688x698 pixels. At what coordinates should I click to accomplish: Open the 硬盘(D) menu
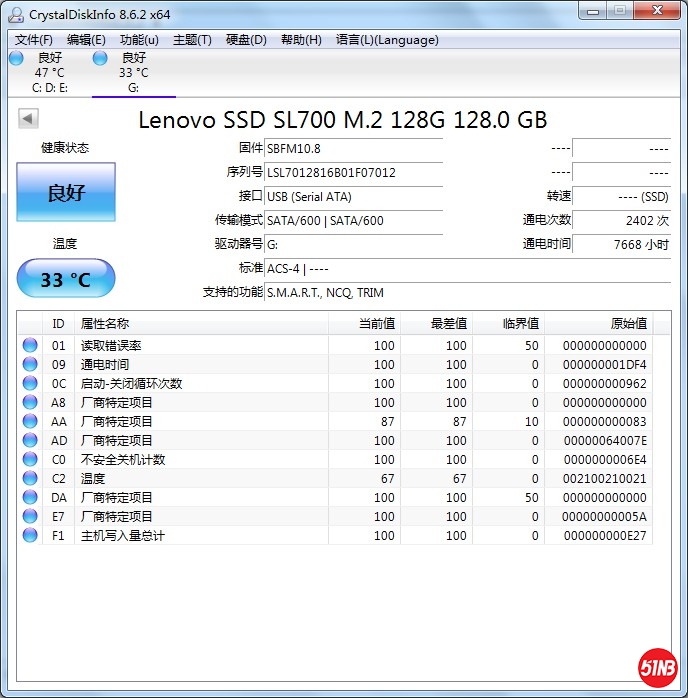pos(246,40)
